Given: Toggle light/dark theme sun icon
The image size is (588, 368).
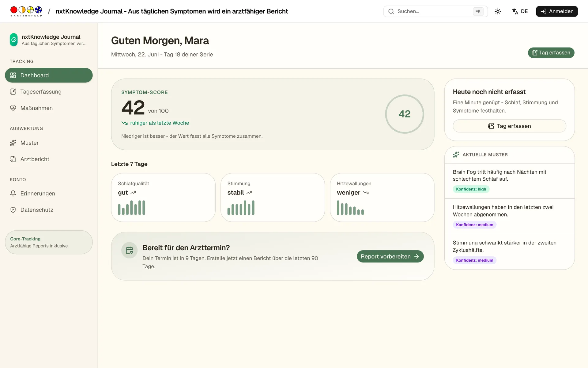Looking at the screenshot, I should point(498,11).
